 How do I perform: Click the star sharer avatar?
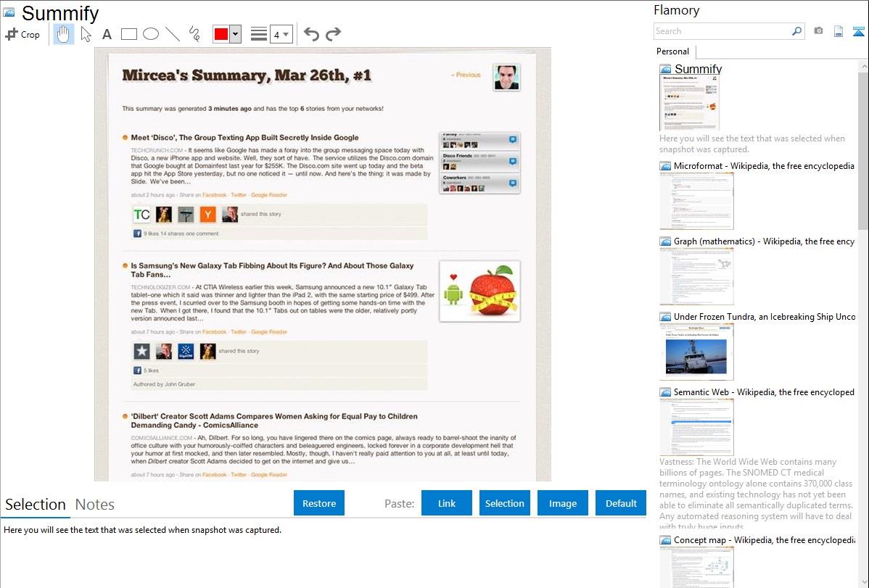click(x=141, y=351)
